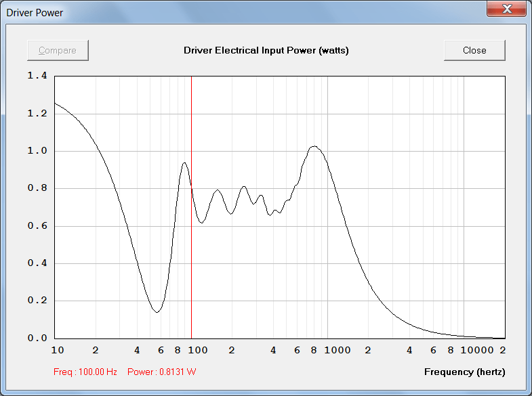Click the 0.8 y-axis label
This screenshot has width=532, height=396.
(37, 188)
